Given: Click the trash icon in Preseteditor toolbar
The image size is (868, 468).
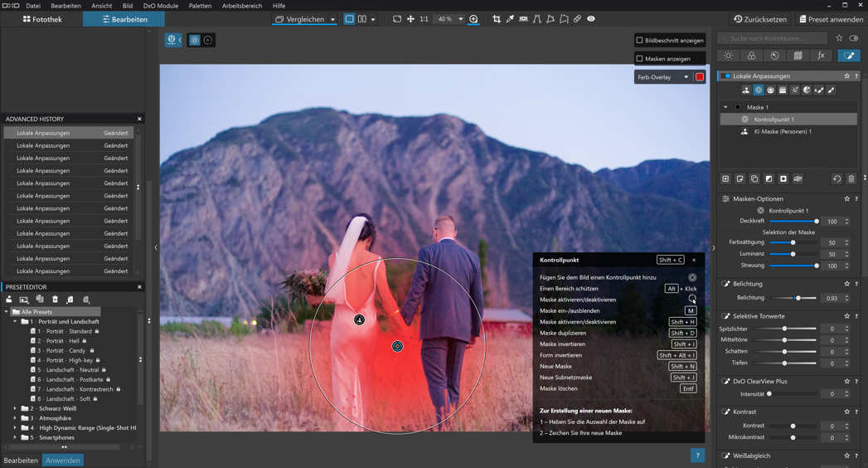Looking at the screenshot, I should point(56,300).
